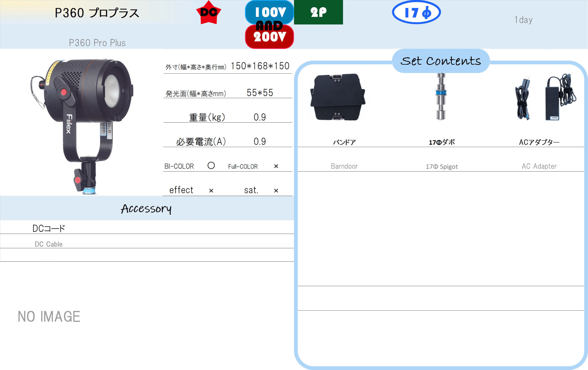Click the BI-COLOR label
The width and height of the screenshot is (588, 370).
[179, 166]
